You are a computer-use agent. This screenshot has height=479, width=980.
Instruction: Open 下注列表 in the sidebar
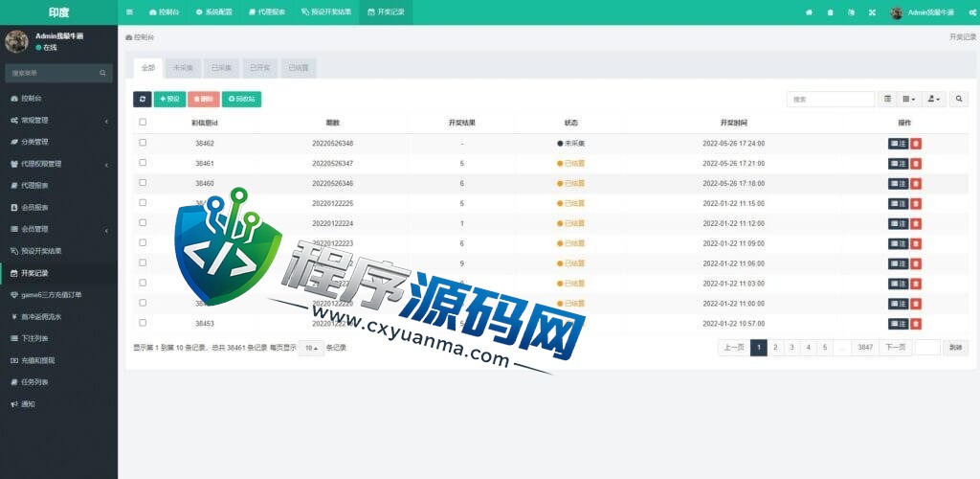(x=58, y=339)
